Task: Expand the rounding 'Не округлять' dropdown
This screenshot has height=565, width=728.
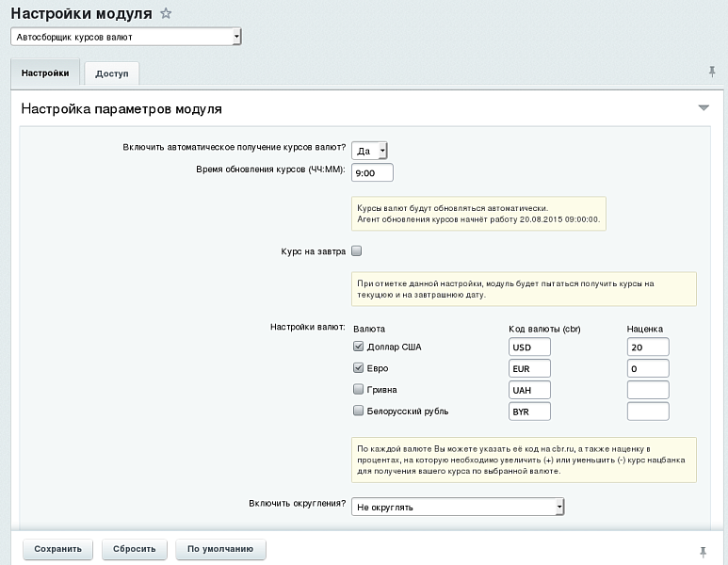Action: [x=458, y=508]
